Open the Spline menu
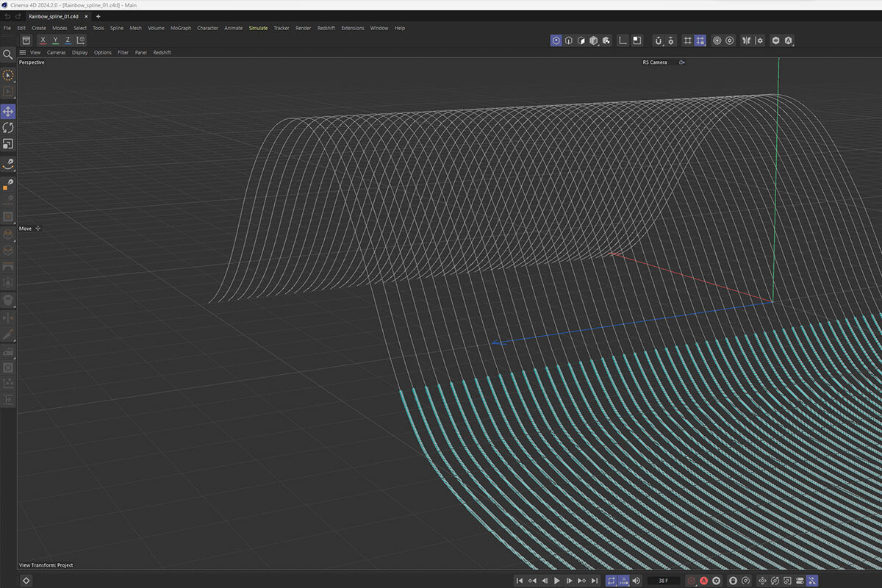The width and height of the screenshot is (882, 588). (117, 28)
